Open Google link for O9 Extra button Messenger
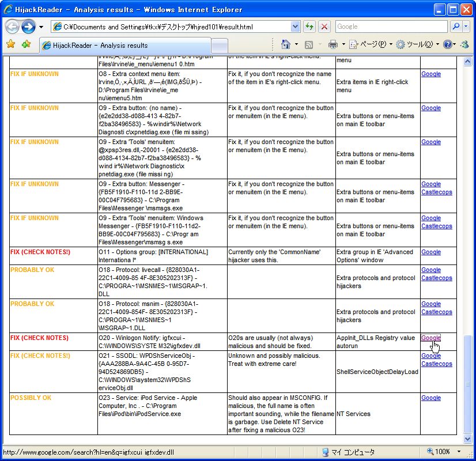The width and height of the screenshot is (476, 461). (x=431, y=184)
